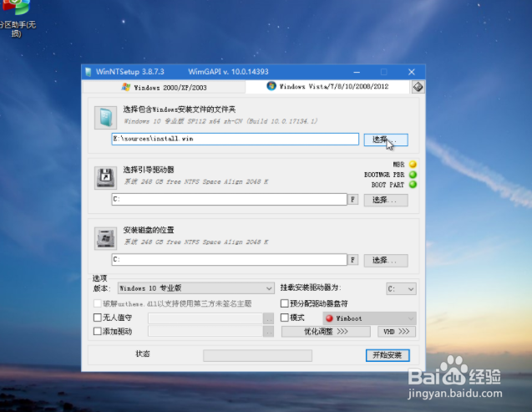532x412 pixels.
Task: Click Select button for installation drive
Action: coord(386,260)
